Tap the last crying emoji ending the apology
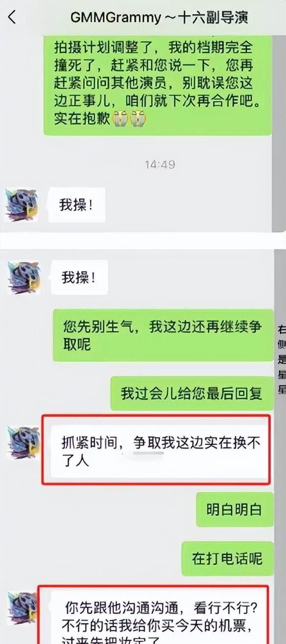The height and width of the screenshot is (644, 286). [x=138, y=119]
